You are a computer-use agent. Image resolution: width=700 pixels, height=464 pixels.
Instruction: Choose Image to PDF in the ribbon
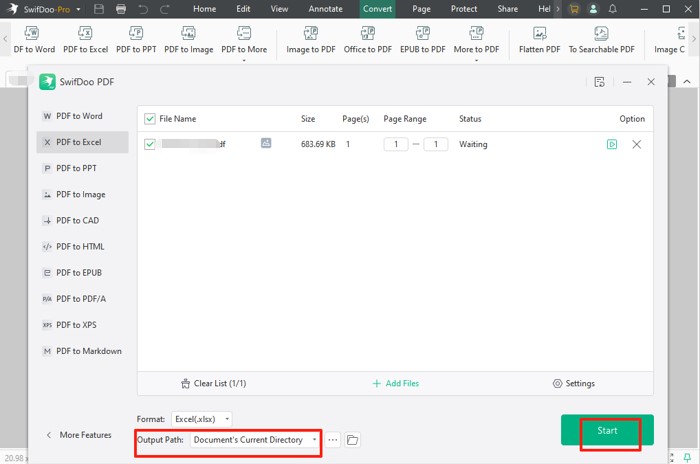point(311,40)
